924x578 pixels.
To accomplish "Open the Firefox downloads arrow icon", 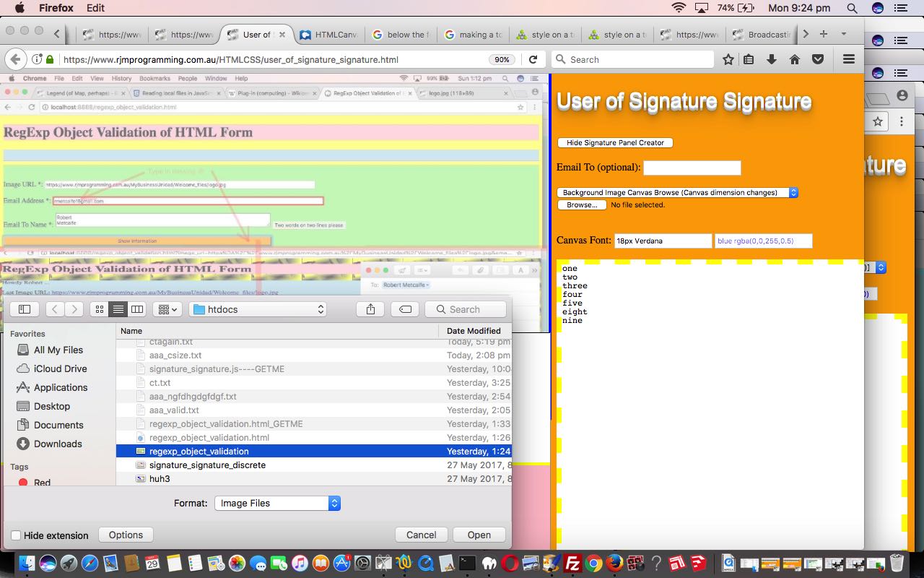I will point(772,59).
